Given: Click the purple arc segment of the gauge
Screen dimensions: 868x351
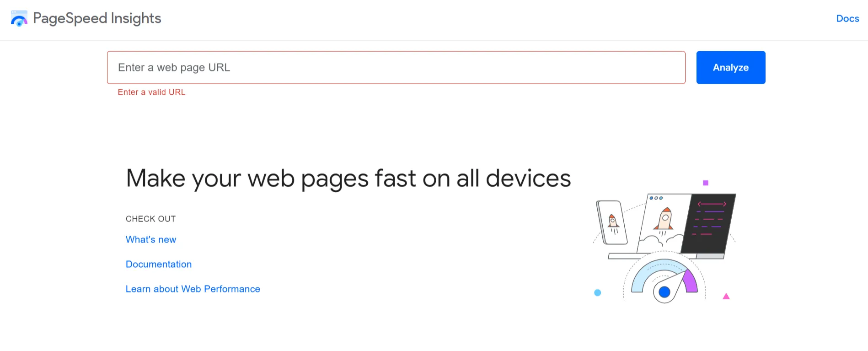Looking at the screenshot, I should point(690,281).
